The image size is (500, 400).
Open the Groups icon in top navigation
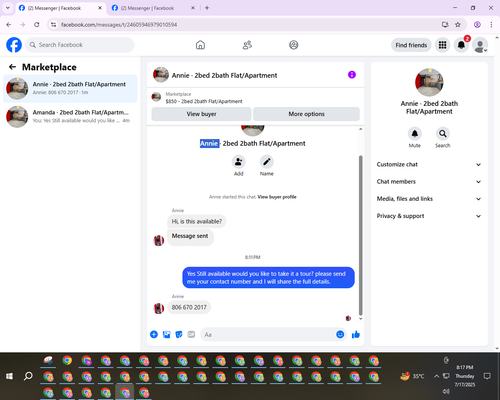pyautogui.click(x=294, y=45)
